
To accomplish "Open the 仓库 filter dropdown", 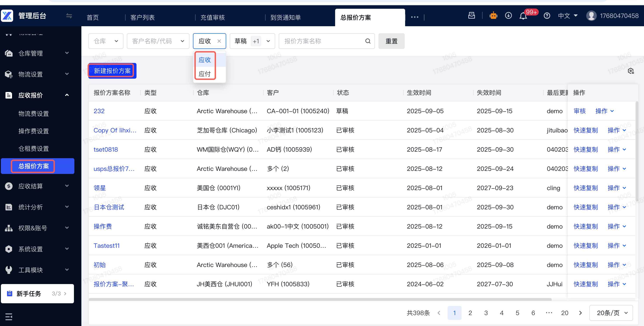I will click(106, 41).
